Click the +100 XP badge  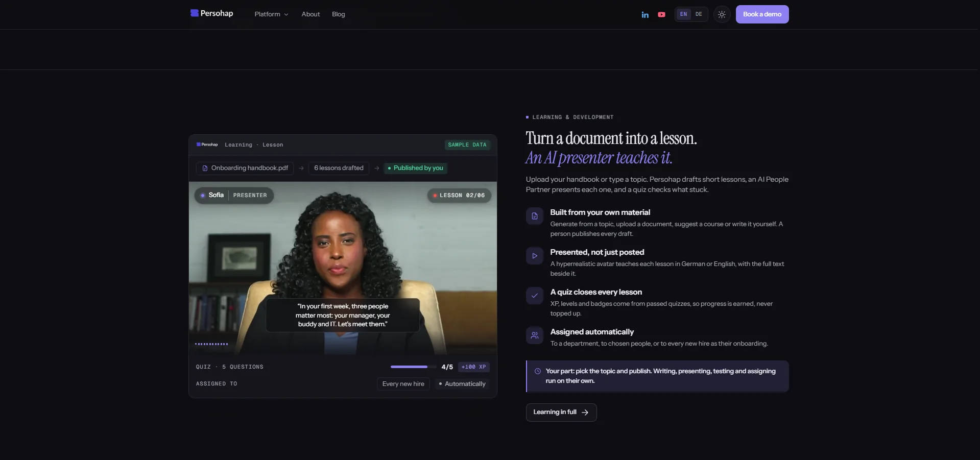(x=473, y=367)
